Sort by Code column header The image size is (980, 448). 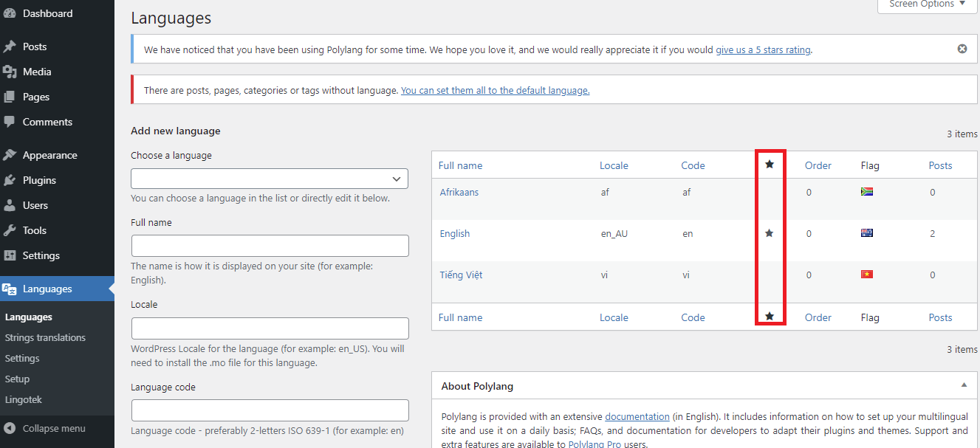(x=693, y=165)
